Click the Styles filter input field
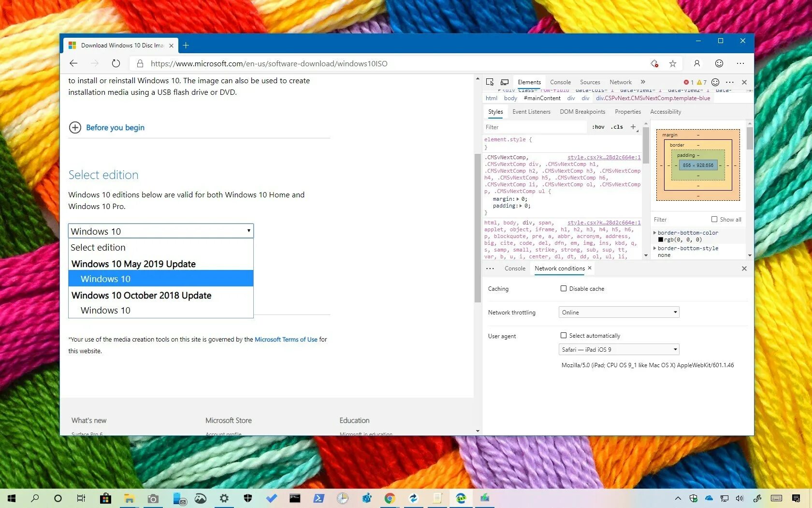Viewport: 812px width, 508px height. coord(536,127)
